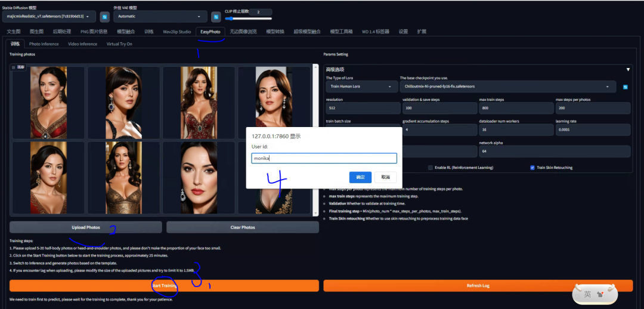Open the external VAE model dropdown
The width and height of the screenshot is (644, 309).
click(x=160, y=17)
